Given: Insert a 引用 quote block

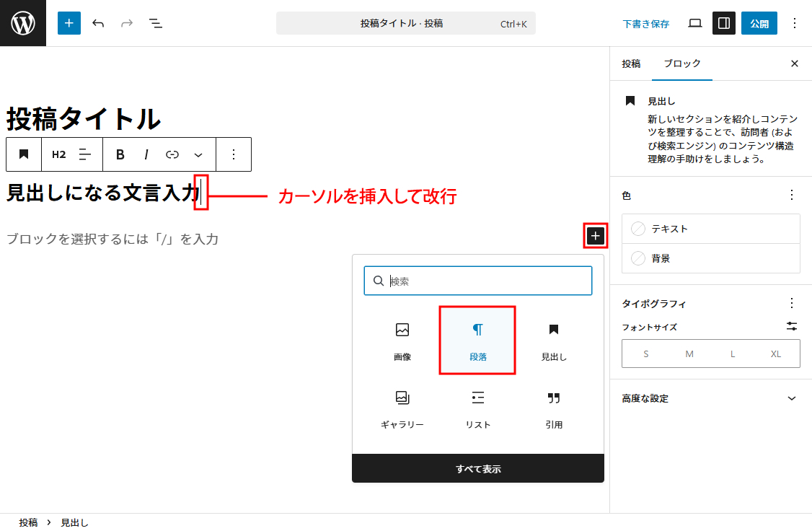Looking at the screenshot, I should pos(554,409).
